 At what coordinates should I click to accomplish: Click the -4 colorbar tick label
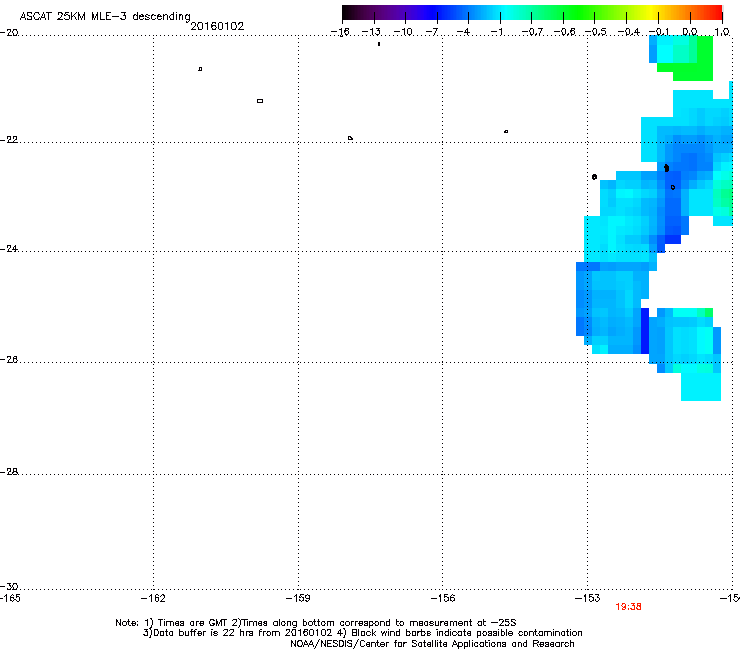tap(463, 32)
